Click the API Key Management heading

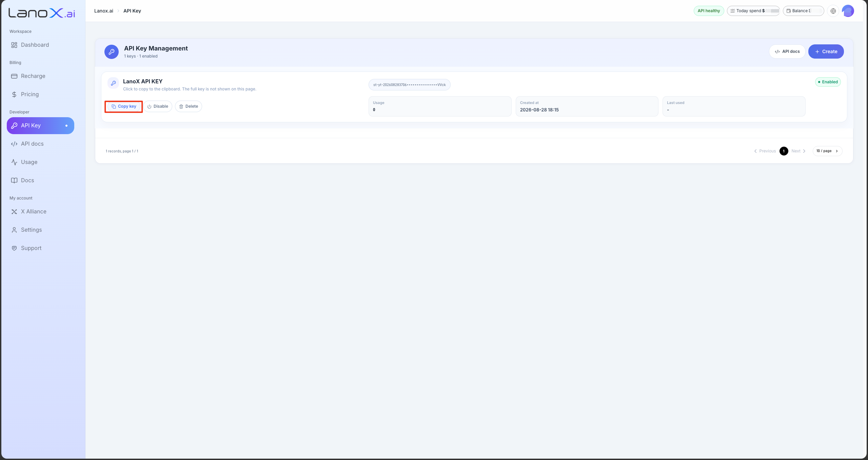click(x=156, y=48)
